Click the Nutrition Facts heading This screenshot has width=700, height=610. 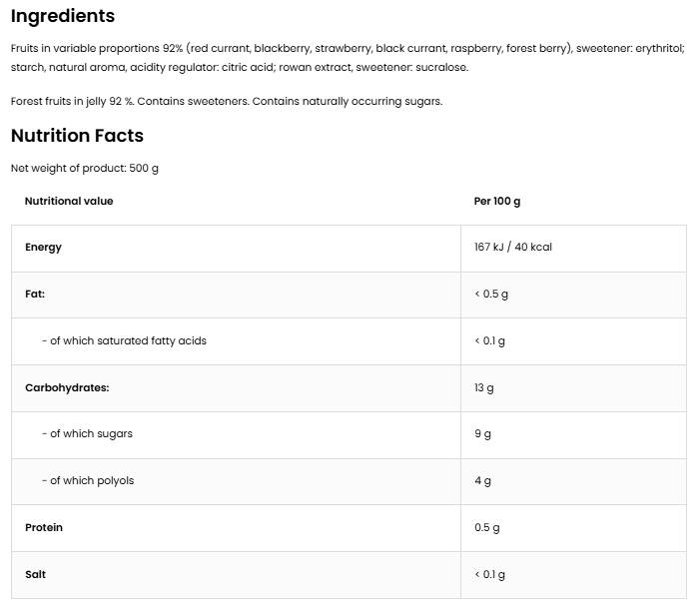77,136
